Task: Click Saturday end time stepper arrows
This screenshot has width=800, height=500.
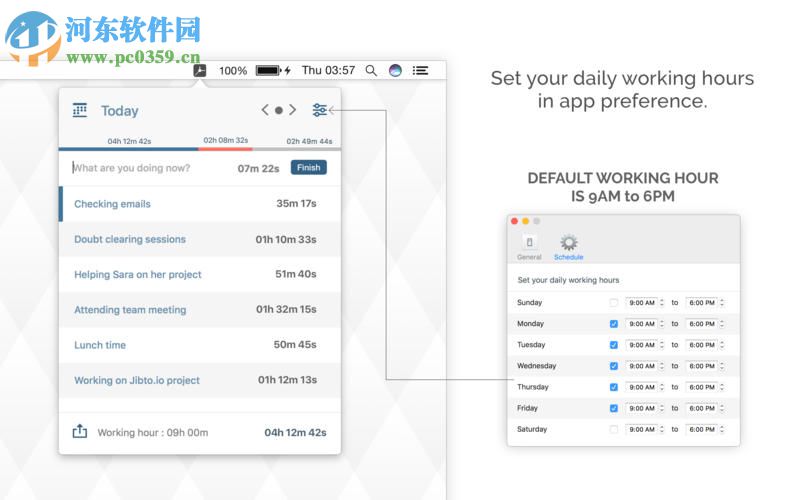Action: click(x=721, y=429)
